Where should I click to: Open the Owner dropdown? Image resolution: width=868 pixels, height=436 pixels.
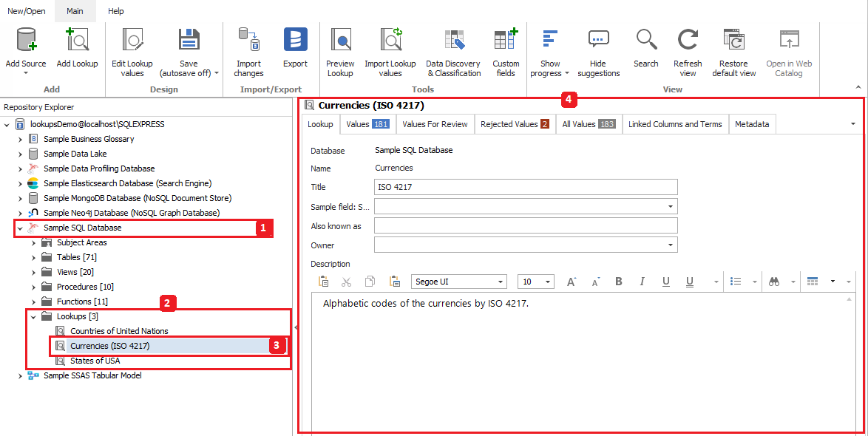click(x=671, y=245)
